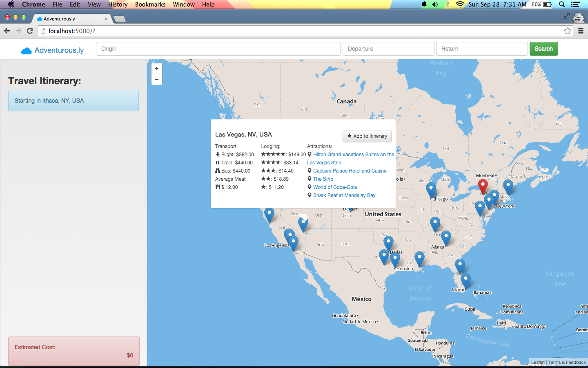Click the Bus: $440.00 transport price
Viewport: 588px width, 368px height.
[x=233, y=171]
